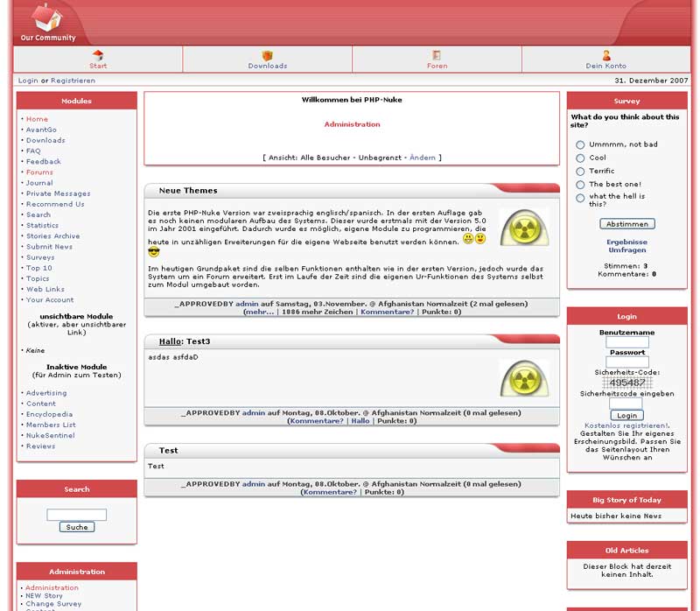
Task: Open Your Account module link
Action: click(x=50, y=300)
